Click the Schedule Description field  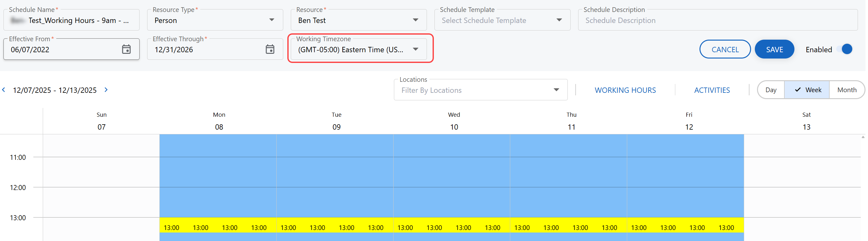click(717, 20)
